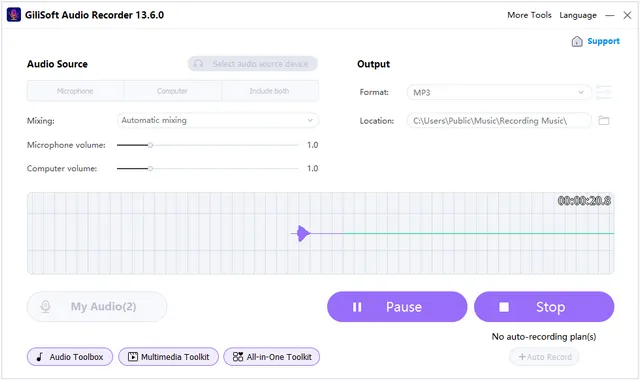The width and height of the screenshot is (640, 380).
Task: Open the All-in-One Toolkit
Action: (x=271, y=357)
